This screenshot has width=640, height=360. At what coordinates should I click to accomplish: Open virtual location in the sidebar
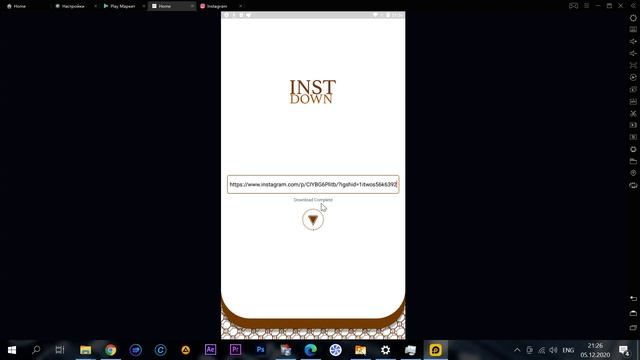click(x=633, y=173)
